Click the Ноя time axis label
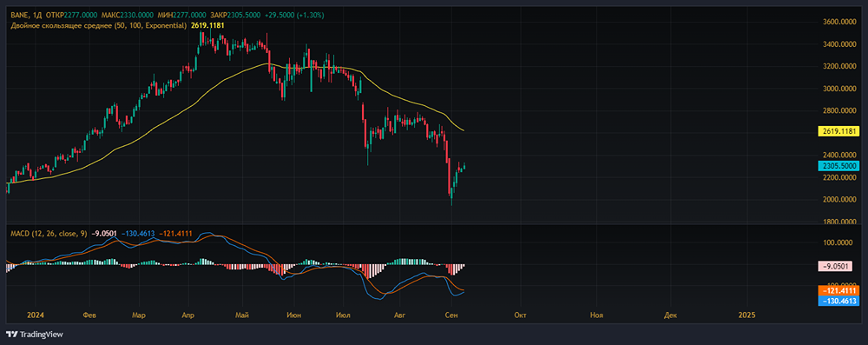This screenshot has width=868, height=345. [x=596, y=315]
